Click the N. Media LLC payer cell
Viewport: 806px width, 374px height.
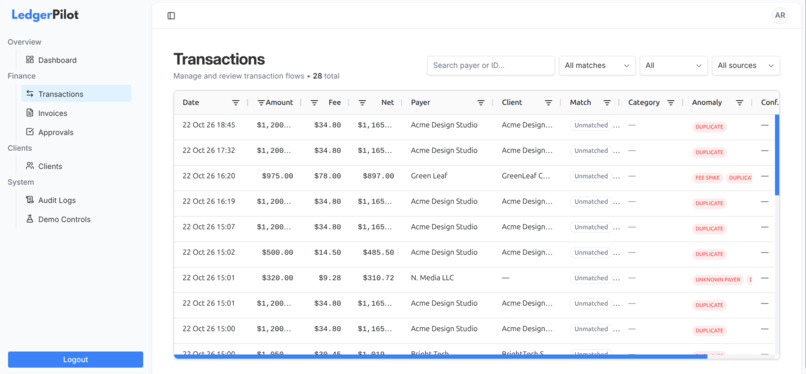[x=432, y=278]
